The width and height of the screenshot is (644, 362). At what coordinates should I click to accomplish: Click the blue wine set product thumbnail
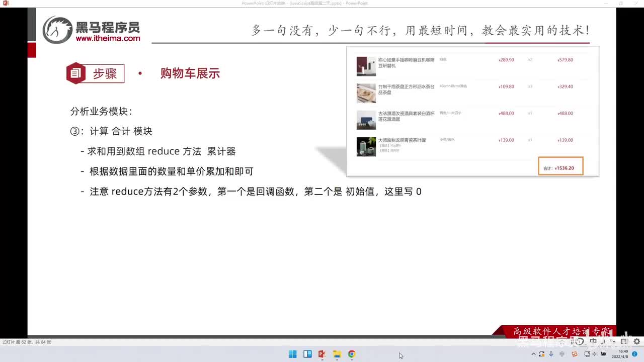pos(366,120)
